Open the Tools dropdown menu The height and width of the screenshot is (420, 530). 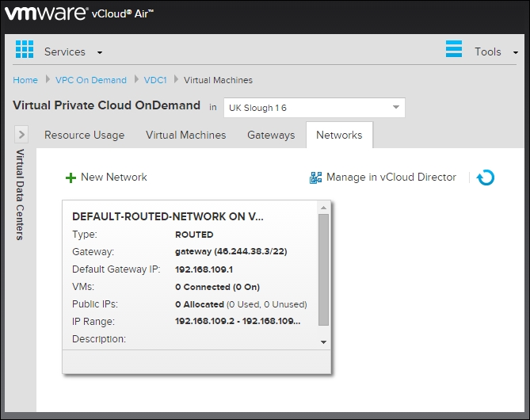point(496,52)
